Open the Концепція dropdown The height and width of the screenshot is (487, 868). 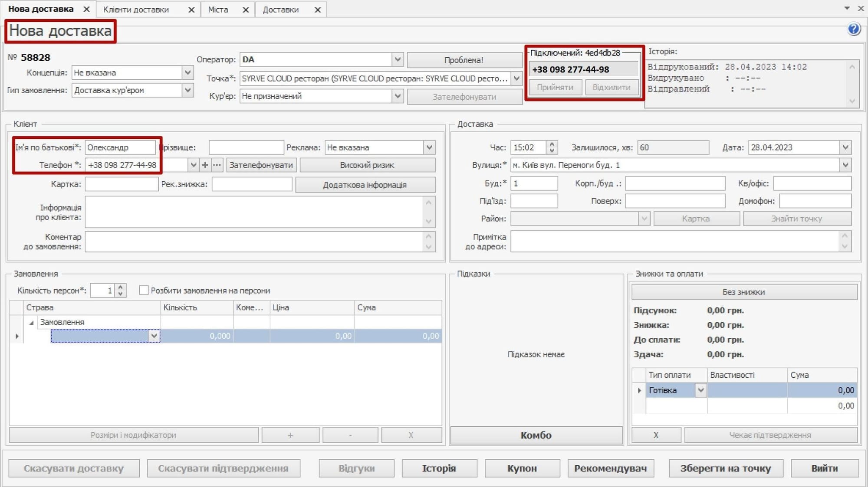[187, 72]
